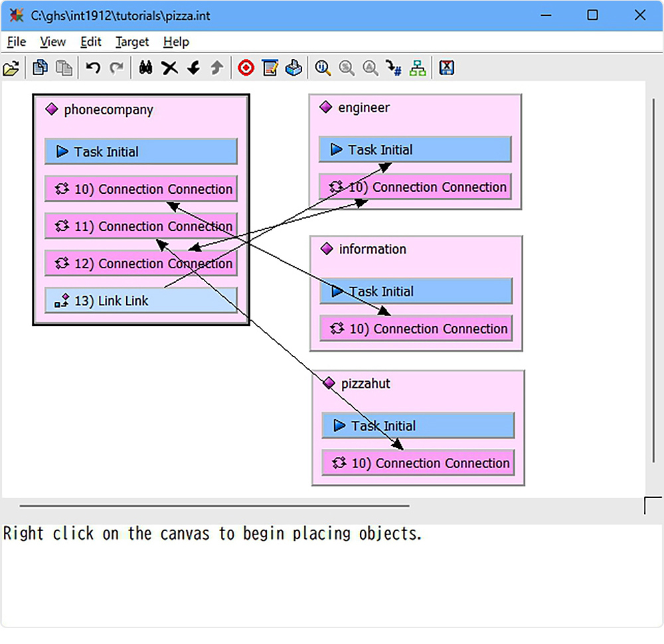Click the diamond icon beside information

327,248
